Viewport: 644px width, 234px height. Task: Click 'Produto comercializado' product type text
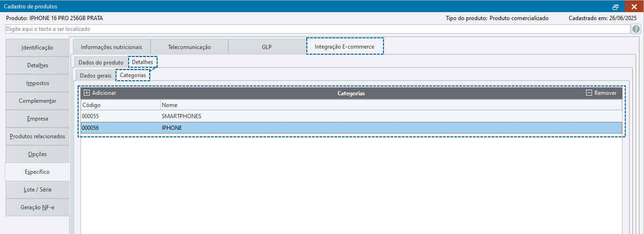[x=519, y=18]
